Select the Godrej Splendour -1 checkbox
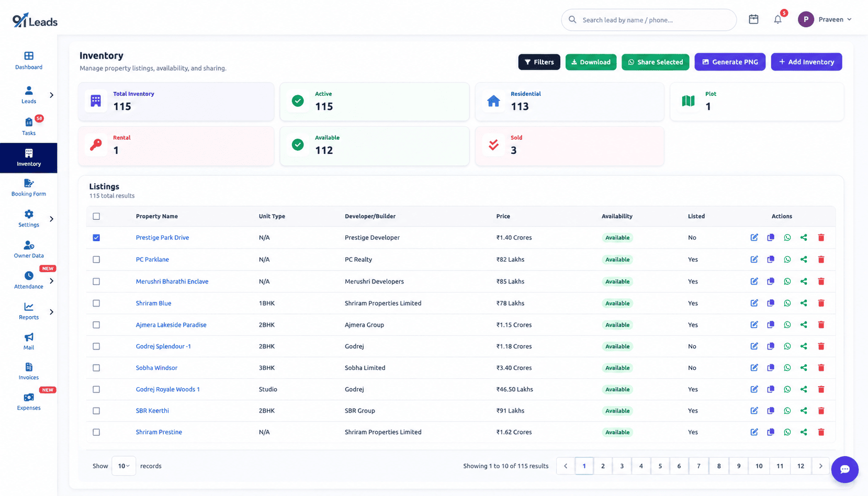 (96, 346)
